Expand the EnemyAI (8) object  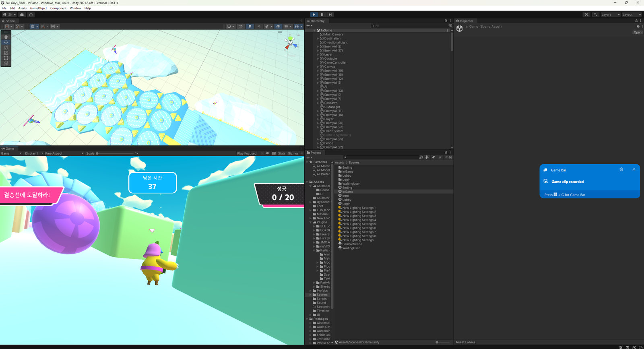(x=318, y=47)
